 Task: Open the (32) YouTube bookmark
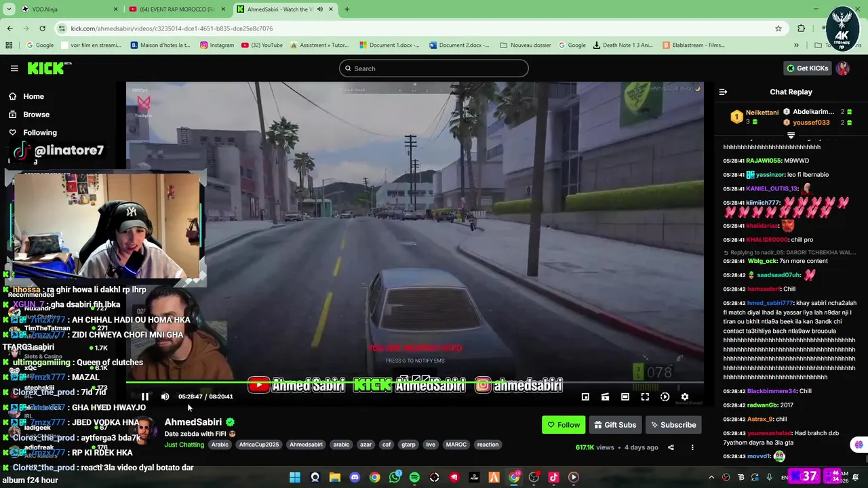point(260,45)
